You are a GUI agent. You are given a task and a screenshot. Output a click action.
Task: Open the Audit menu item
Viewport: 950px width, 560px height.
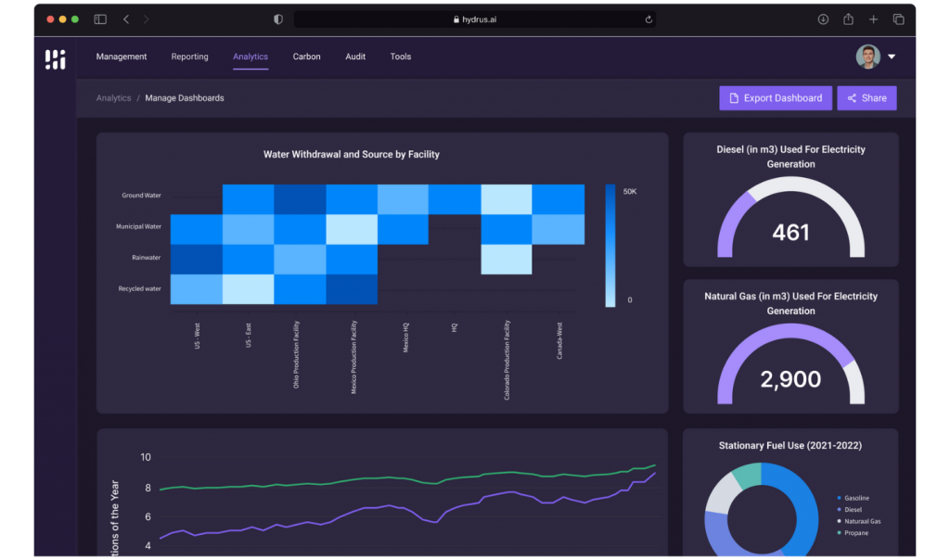tap(355, 57)
